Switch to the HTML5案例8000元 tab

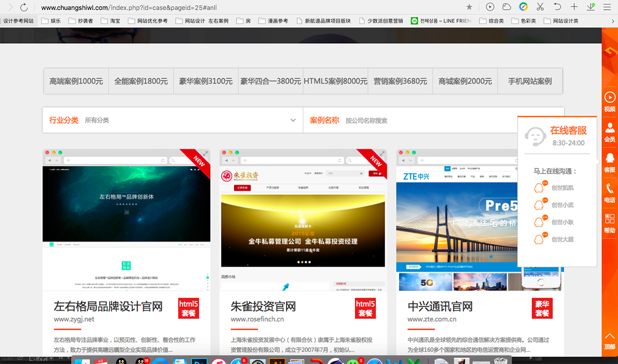[x=335, y=81]
